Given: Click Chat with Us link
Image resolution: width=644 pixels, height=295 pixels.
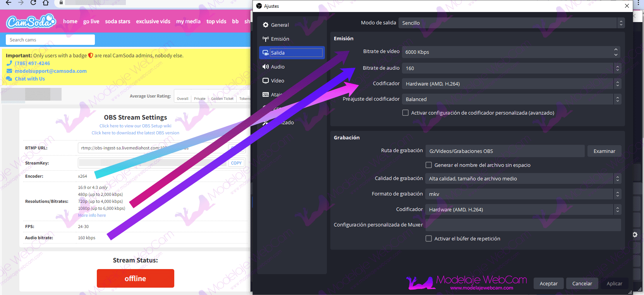Looking at the screenshot, I should coord(30,79).
